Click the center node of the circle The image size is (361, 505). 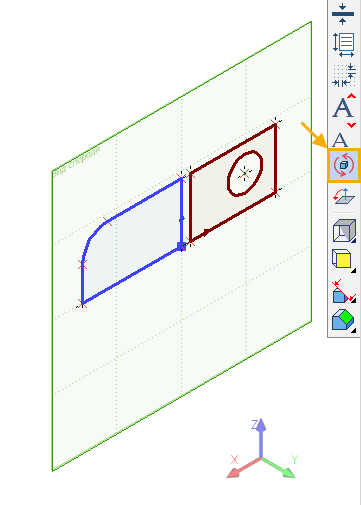point(245,173)
